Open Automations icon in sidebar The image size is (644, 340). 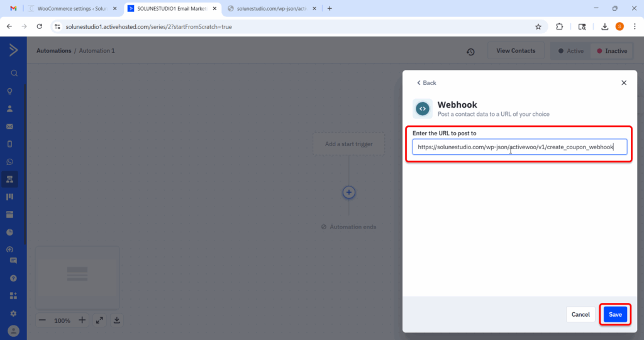[10, 179]
